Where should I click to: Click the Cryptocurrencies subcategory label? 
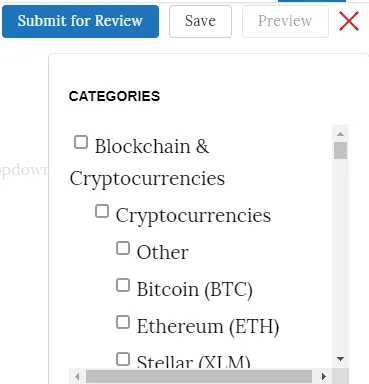[193, 216]
